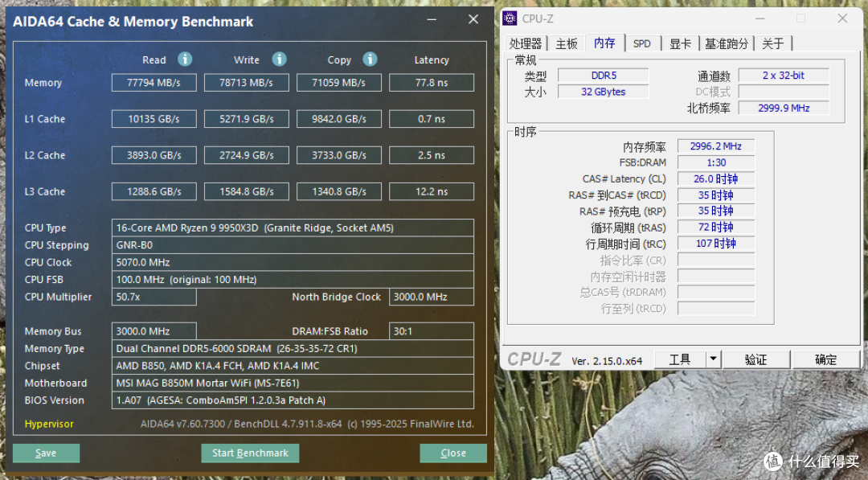Image resolution: width=868 pixels, height=480 pixels.
Task: Click the tRC value 107 时钟 in CPU-Z
Action: coord(716,244)
